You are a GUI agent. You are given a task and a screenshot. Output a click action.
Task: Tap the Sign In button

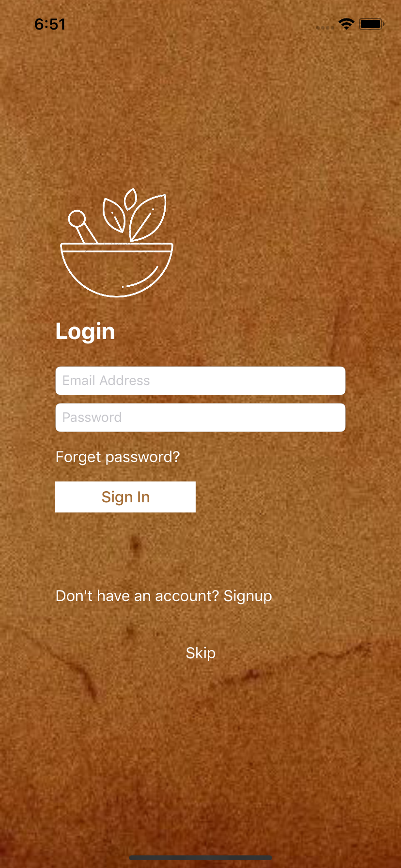(125, 497)
